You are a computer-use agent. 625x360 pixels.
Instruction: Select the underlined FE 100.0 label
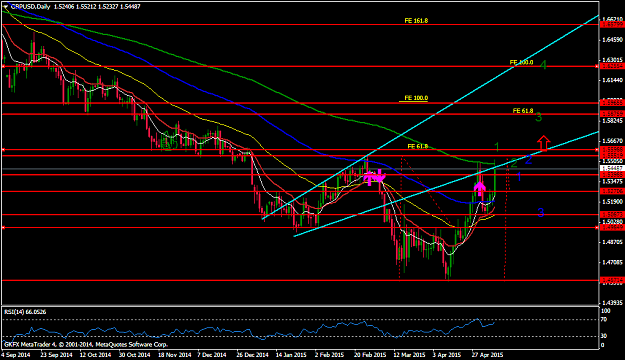coord(416,98)
